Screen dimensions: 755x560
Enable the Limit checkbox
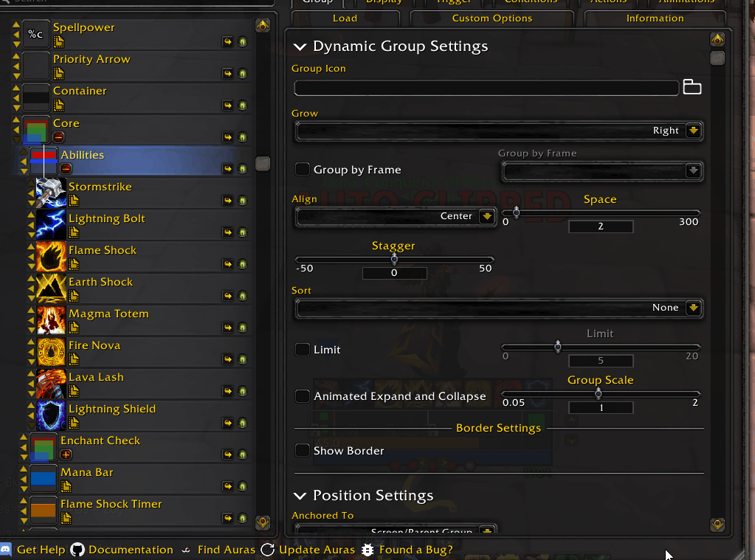tap(303, 349)
